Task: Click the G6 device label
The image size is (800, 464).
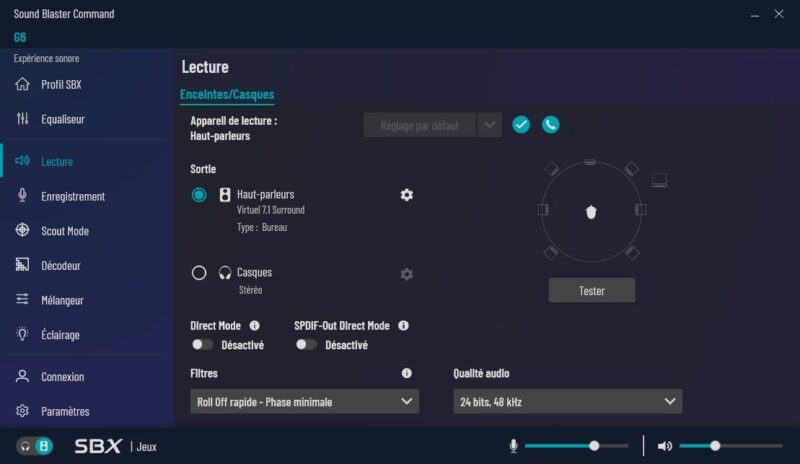Action: 20,37
